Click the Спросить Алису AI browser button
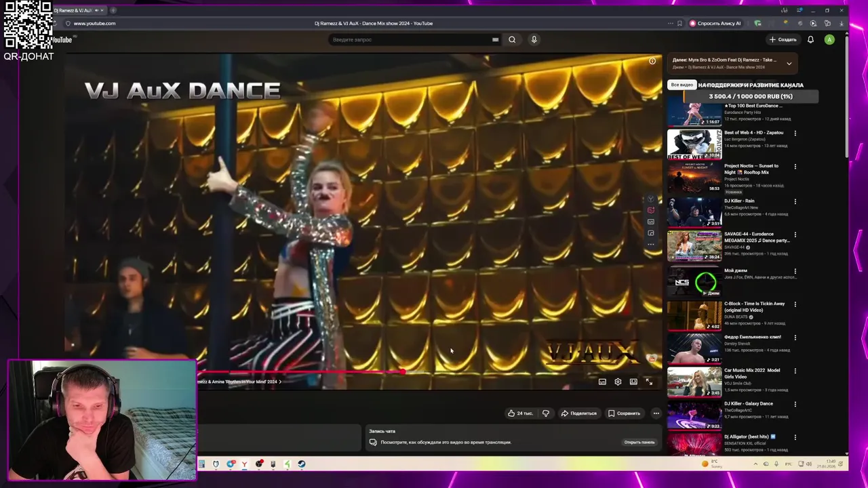This screenshot has height=488, width=868. click(715, 23)
